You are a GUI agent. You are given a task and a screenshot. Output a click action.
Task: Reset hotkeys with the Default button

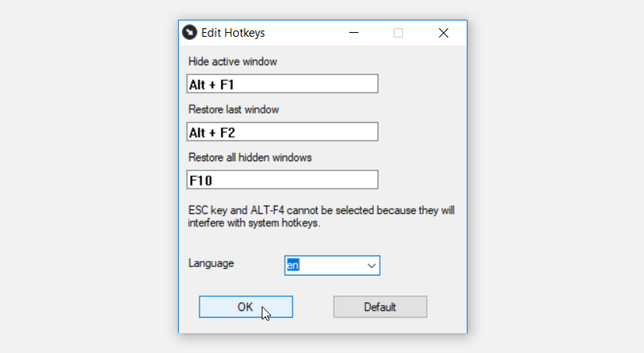[x=380, y=307]
